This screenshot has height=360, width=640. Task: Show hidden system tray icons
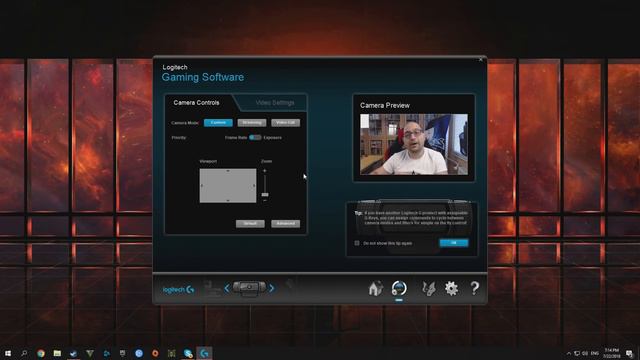pyautogui.click(x=569, y=353)
